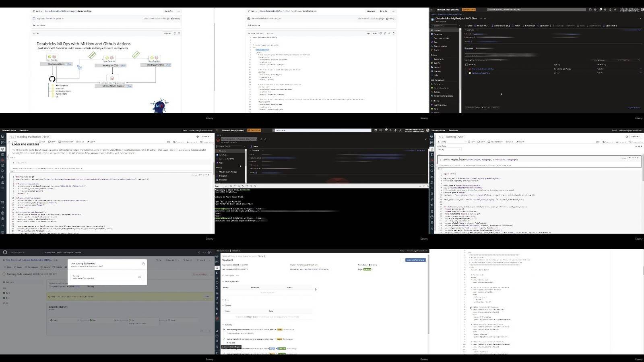
Task: Collapse the Schema section on Version 3 page
Action: [x=223, y=305]
